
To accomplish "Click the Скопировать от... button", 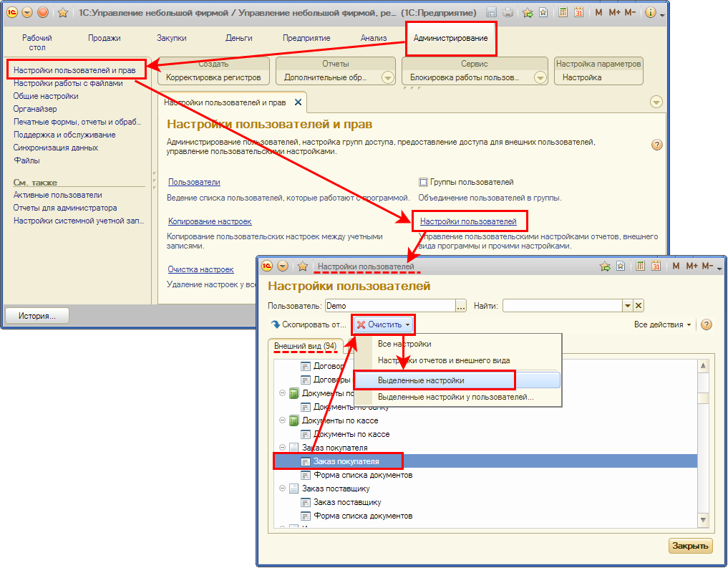I will click(309, 324).
